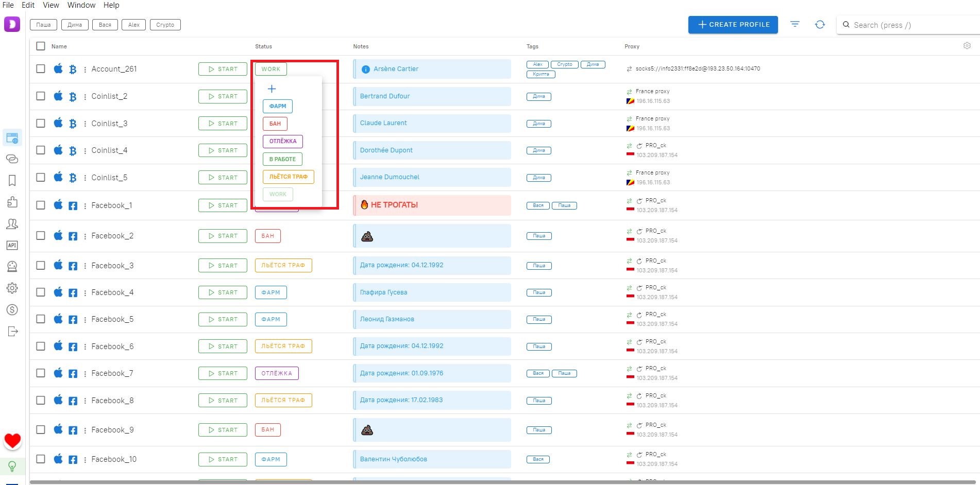Click the red heart icon
The height and width of the screenshot is (485, 980).
(12, 440)
